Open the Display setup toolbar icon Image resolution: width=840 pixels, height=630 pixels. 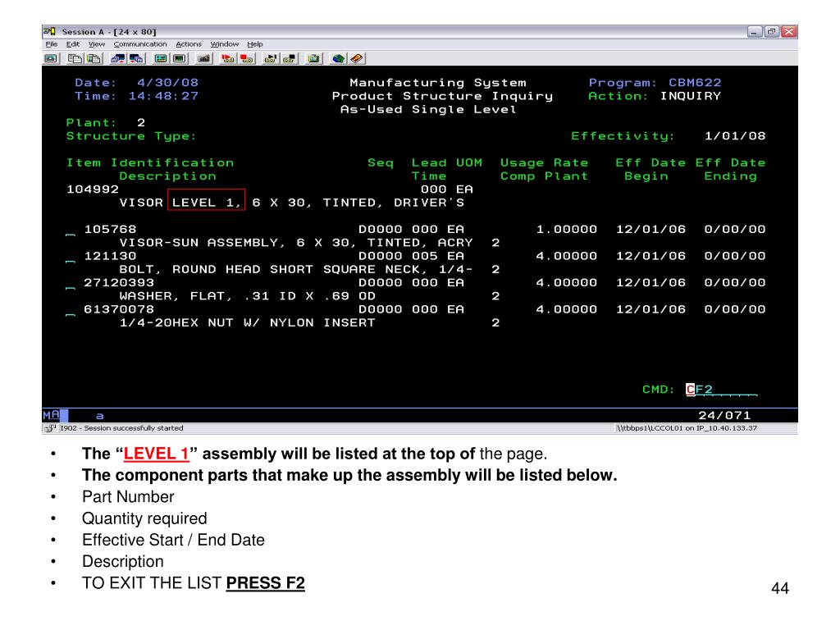point(160,58)
